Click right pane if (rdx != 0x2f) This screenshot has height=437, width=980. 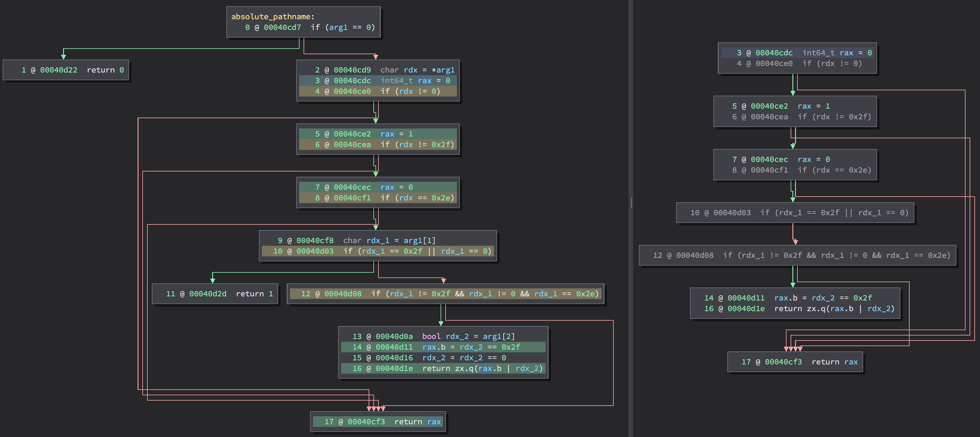point(801,116)
